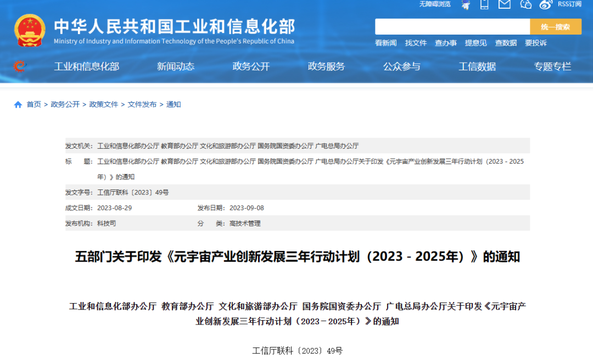Viewport: 593px width, 364px height.
Task: Click the orange MIIT swirl logo icon
Action: coord(19,66)
